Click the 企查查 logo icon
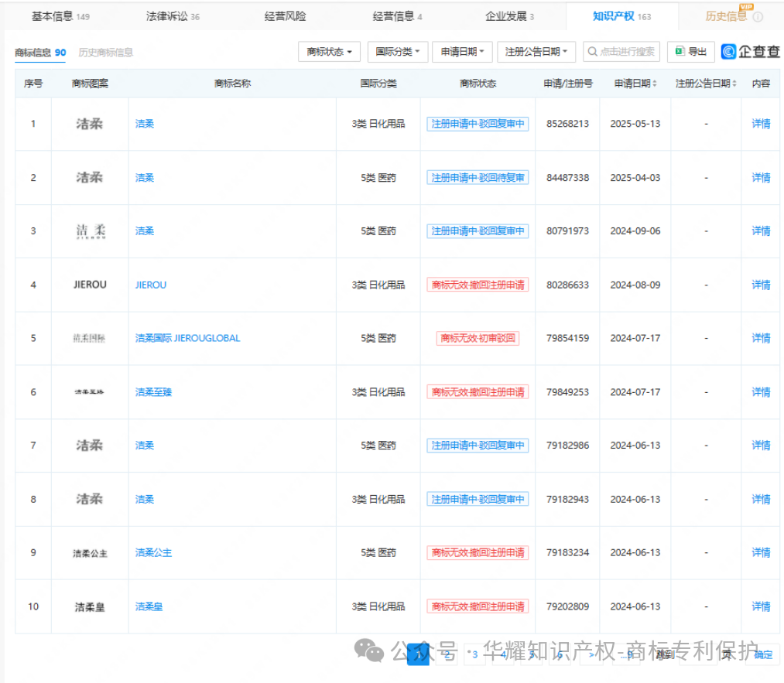Image resolution: width=784 pixels, height=683 pixels. [x=728, y=51]
